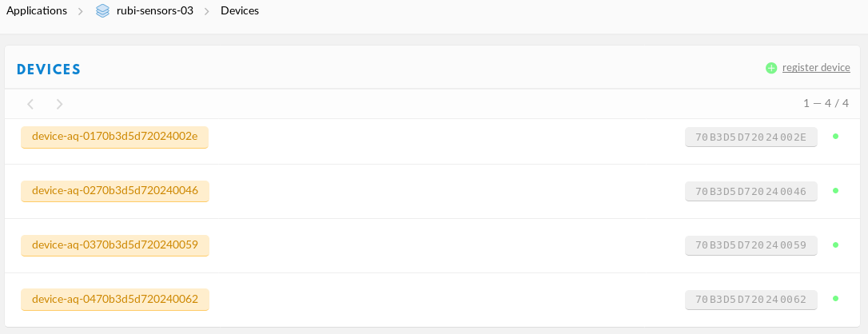The height and width of the screenshot is (334, 868).
Task: Click status dot for device 70B3D5D720240059
Action: click(x=835, y=245)
